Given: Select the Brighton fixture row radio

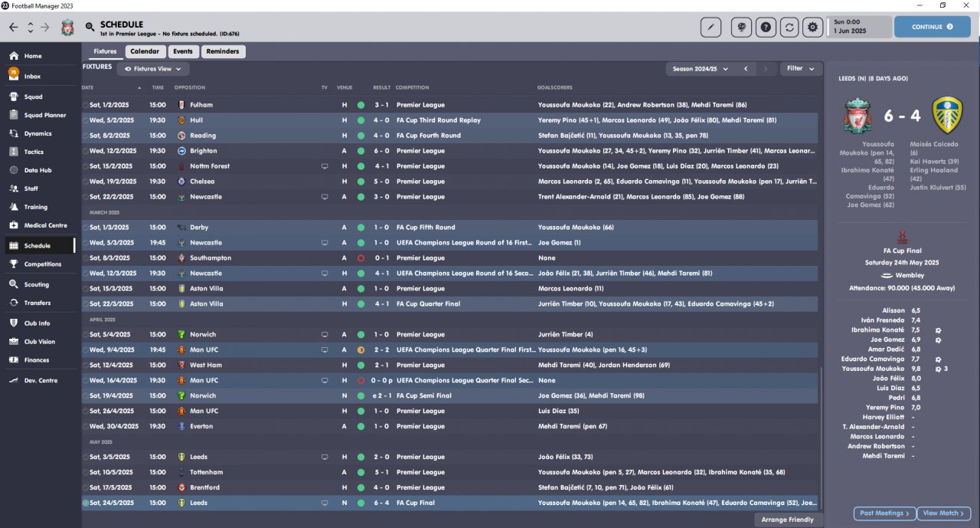Looking at the screenshot, I should tap(86, 151).
